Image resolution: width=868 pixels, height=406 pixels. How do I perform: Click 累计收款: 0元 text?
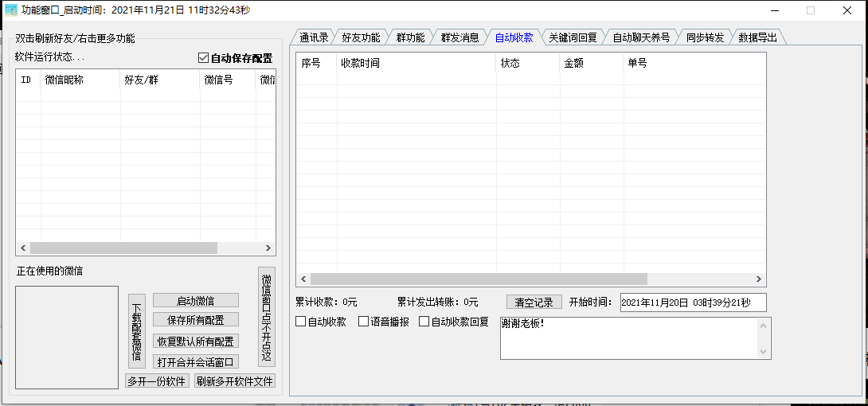click(x=326, y=302)
